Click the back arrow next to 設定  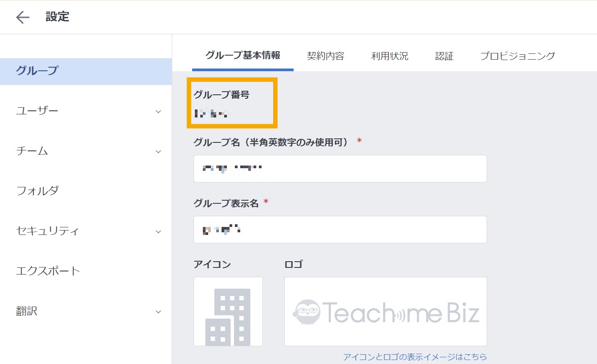[x=22, y=17]
